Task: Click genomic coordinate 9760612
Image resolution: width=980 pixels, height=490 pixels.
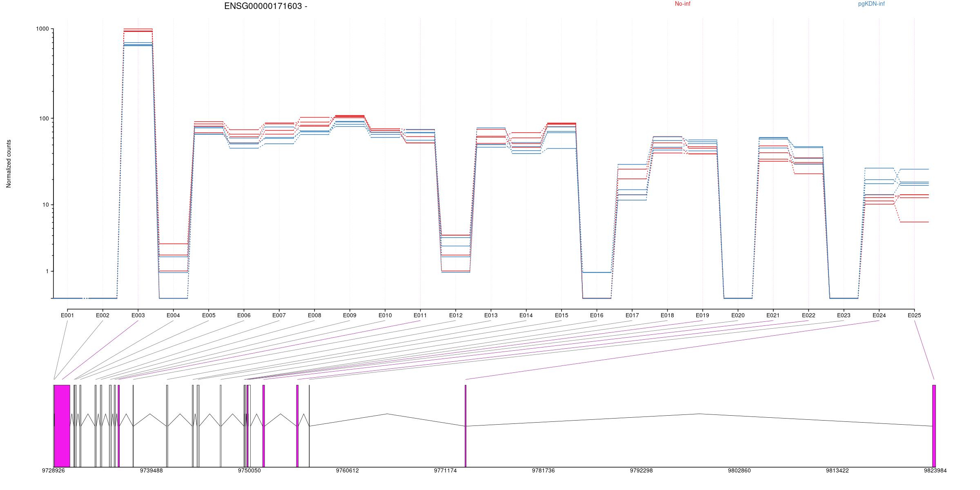Action: pos(347,470)
